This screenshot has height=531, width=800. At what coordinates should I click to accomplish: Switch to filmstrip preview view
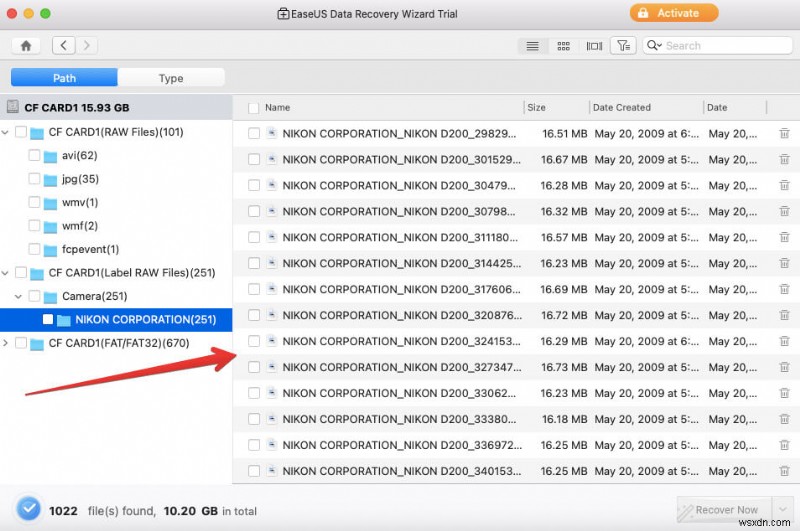594,46
